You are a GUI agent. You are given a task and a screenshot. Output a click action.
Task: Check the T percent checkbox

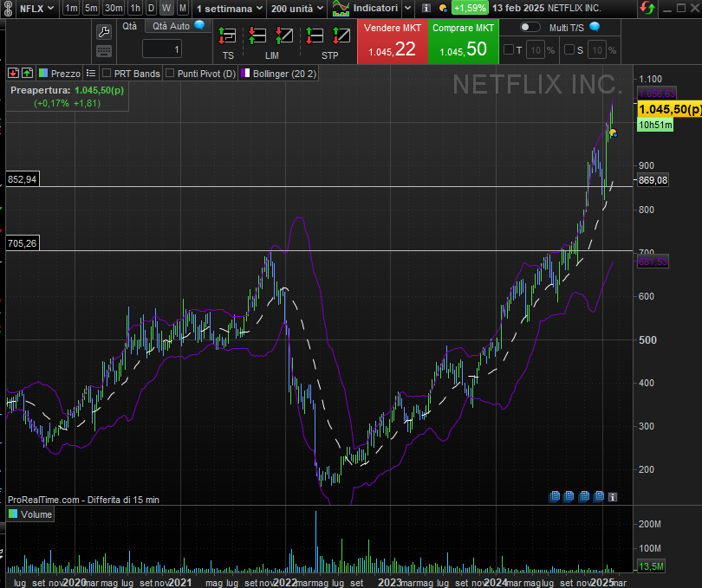pyautogui.click(x=509, y=50)
